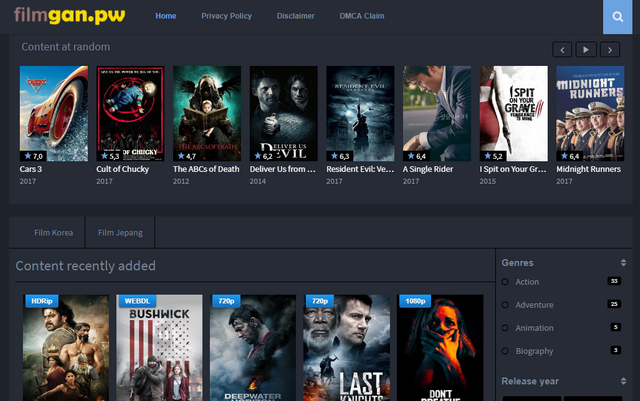640x401 pixels.
Task: Open Deliver Us from Evil poster
Action: coord(284,114)
